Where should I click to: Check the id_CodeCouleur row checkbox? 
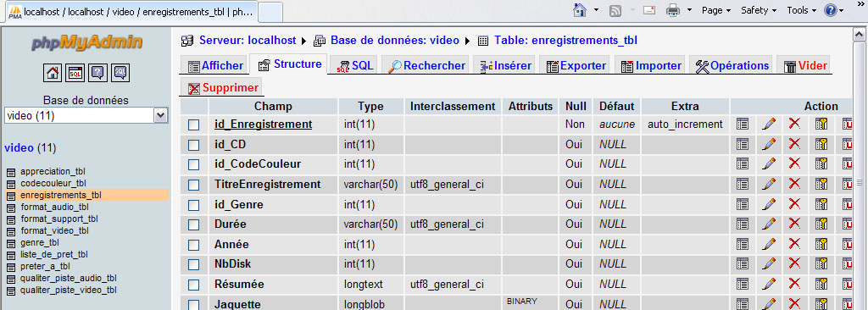[193, 165]
